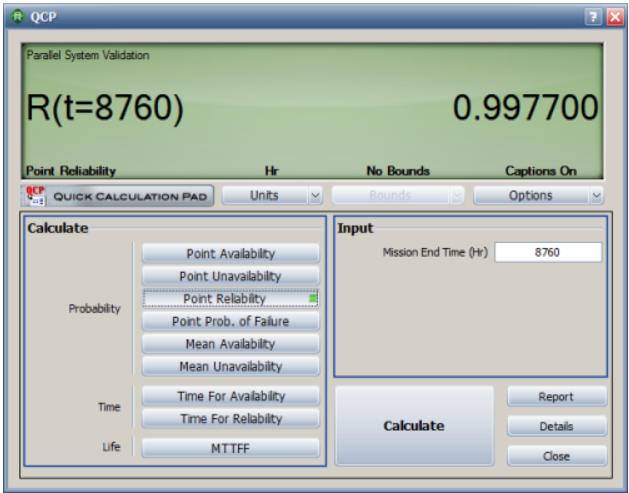This screenshot has height=493, width=629.
Task: Pick Time For Availability option
Action: coord(231,396)
